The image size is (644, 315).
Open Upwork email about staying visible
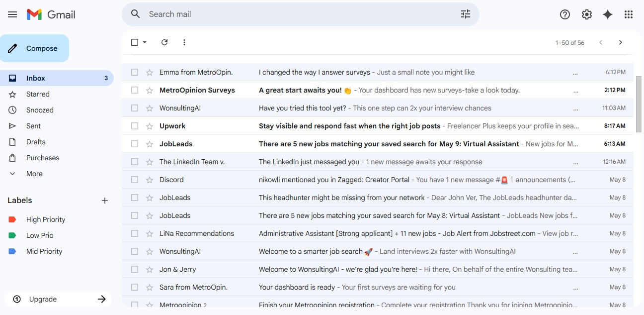pos(378,126)
